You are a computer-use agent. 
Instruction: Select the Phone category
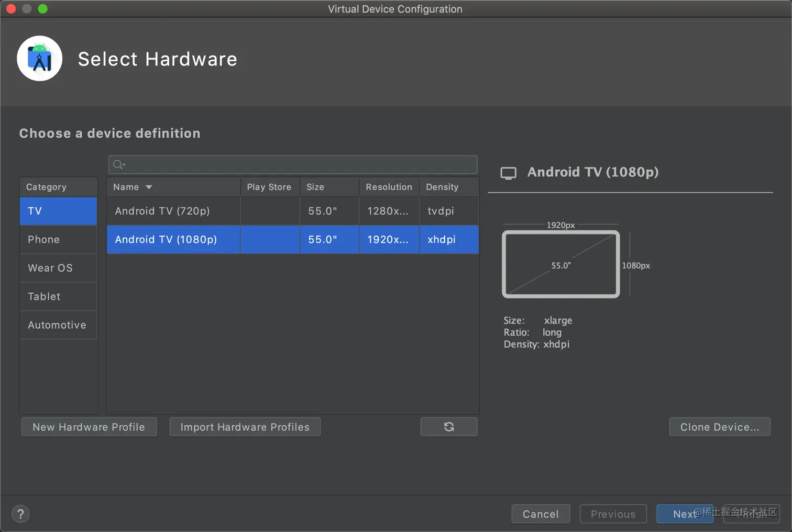[58, 239]
